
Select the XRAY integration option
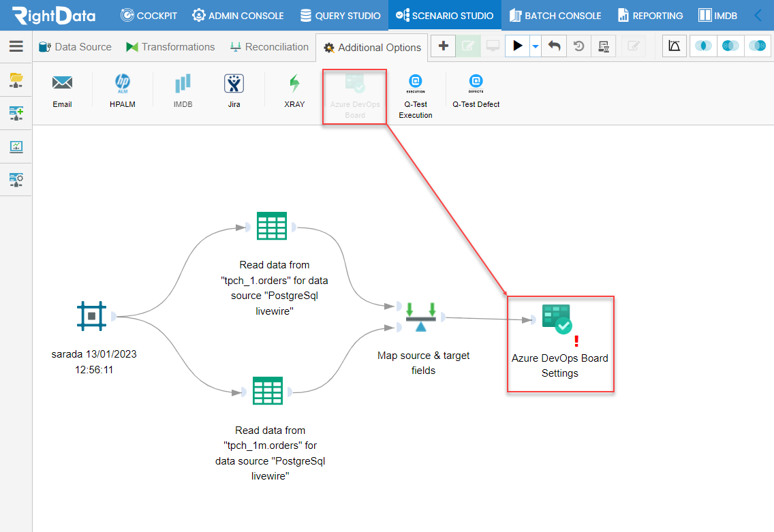pyautogui.click(x=294, y=90)
